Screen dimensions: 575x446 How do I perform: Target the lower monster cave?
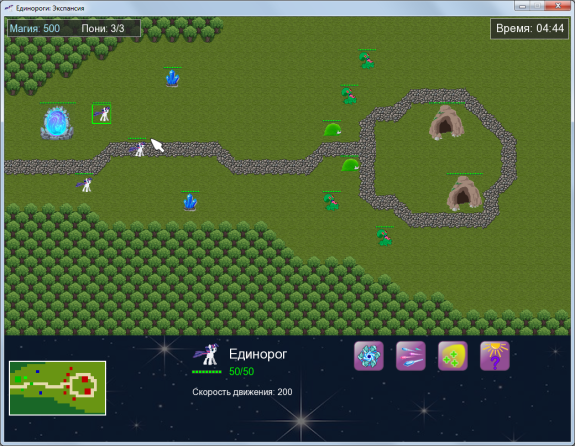pos(464,194)
